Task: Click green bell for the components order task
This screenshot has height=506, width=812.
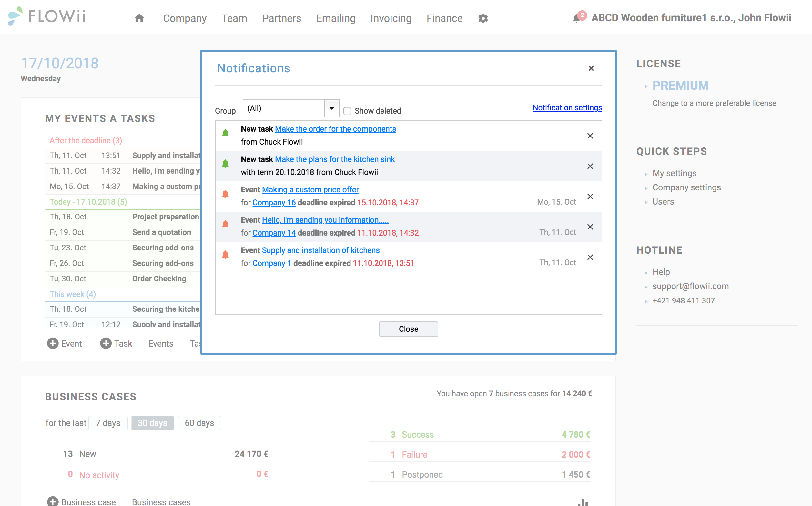Action: 225,134
